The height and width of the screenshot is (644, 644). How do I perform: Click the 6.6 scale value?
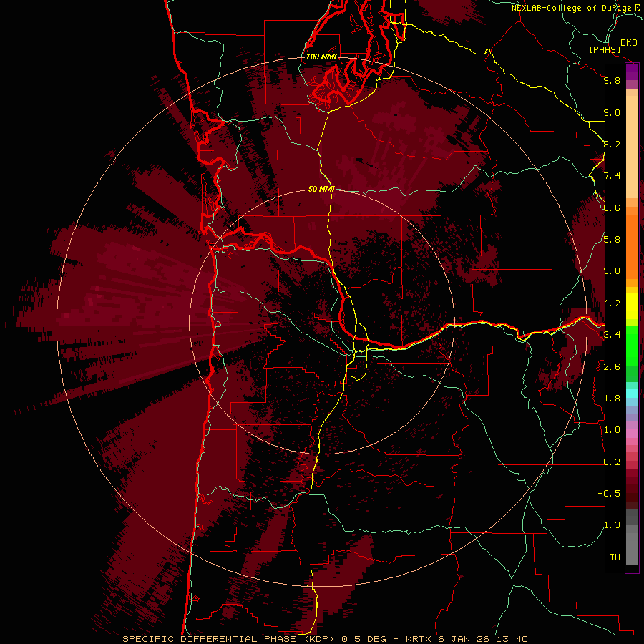click(x=612, y=208)
